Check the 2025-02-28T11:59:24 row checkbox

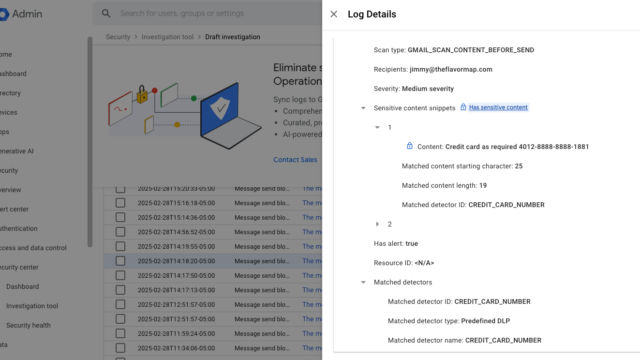[120, 333]
